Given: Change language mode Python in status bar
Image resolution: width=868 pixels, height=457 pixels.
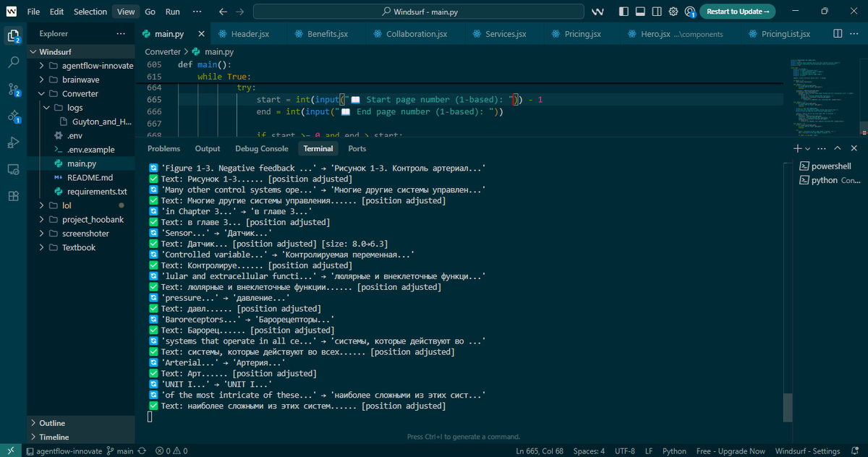Looking at the screenshot, I should [674, 450].
